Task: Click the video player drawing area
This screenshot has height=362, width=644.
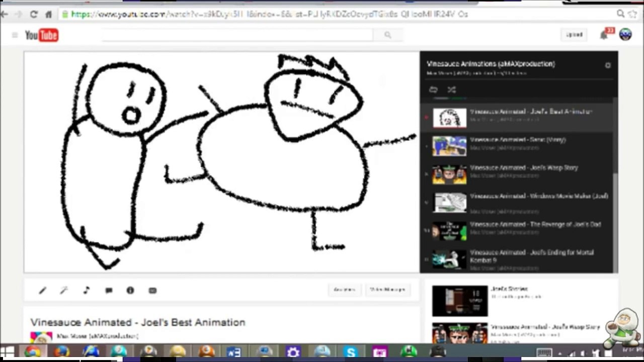Action: (222, 162)
